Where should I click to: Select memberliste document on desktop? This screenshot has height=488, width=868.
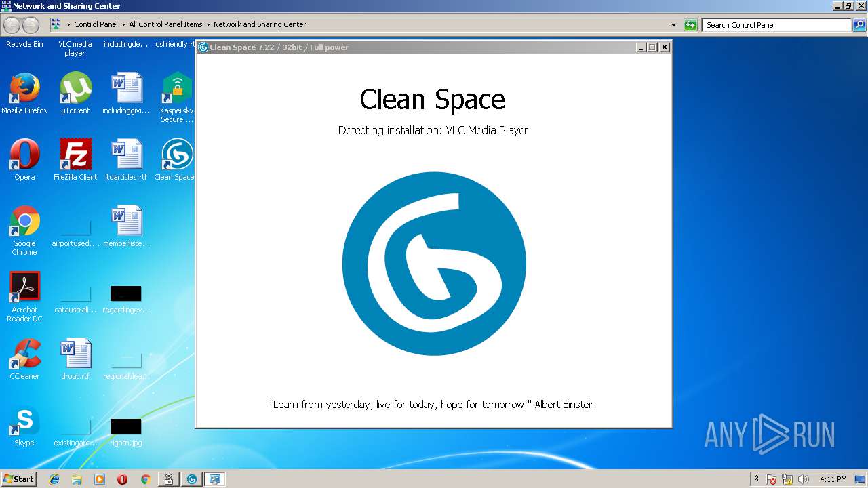click(126, 226)
